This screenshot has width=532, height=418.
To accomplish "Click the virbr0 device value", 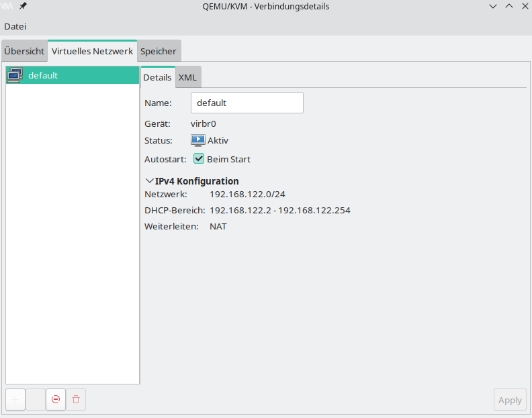I will click(204, 123).
